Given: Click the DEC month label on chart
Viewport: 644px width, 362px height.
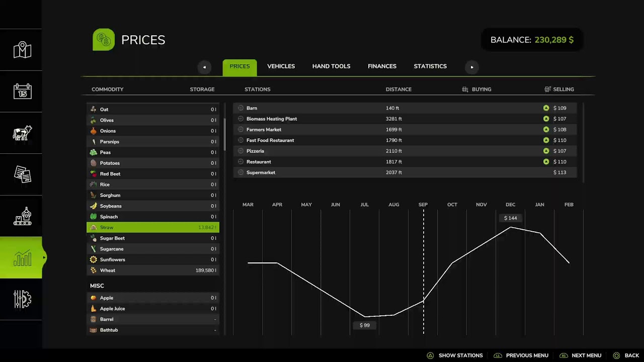Looking at the screenshot, I should [510, 205].
